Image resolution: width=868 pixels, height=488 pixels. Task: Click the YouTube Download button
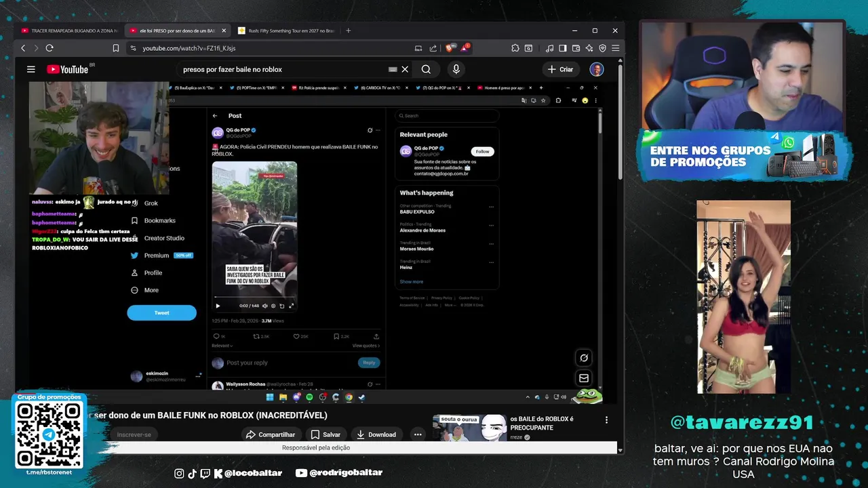pos(376,434)
